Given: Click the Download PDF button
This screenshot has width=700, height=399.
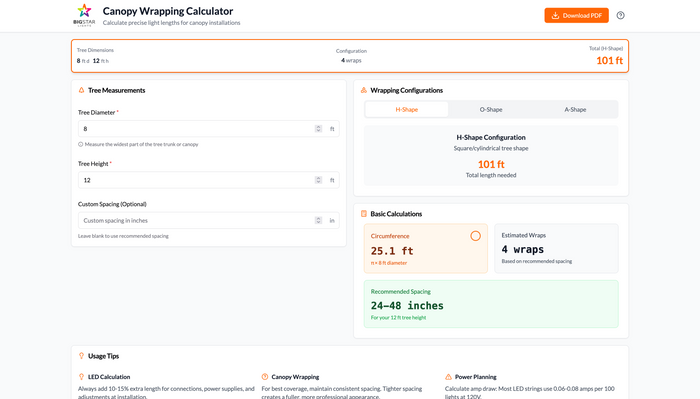Looking at the screenshot, I should click(x=576, y=15).
